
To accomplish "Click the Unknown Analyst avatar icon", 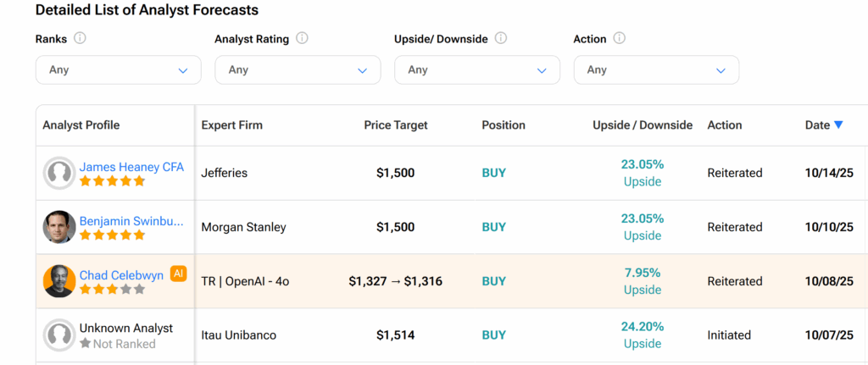I will click(59, 335).
